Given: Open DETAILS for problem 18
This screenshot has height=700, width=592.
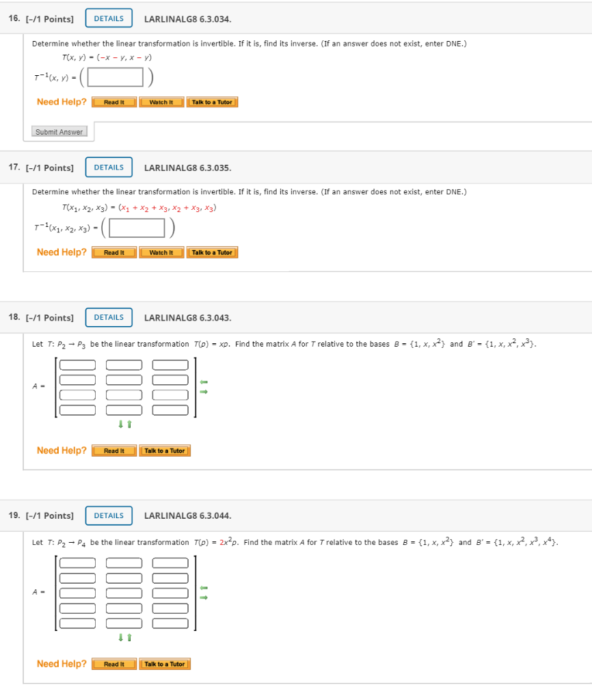Looking at the screenshot, I should point(108,317).
